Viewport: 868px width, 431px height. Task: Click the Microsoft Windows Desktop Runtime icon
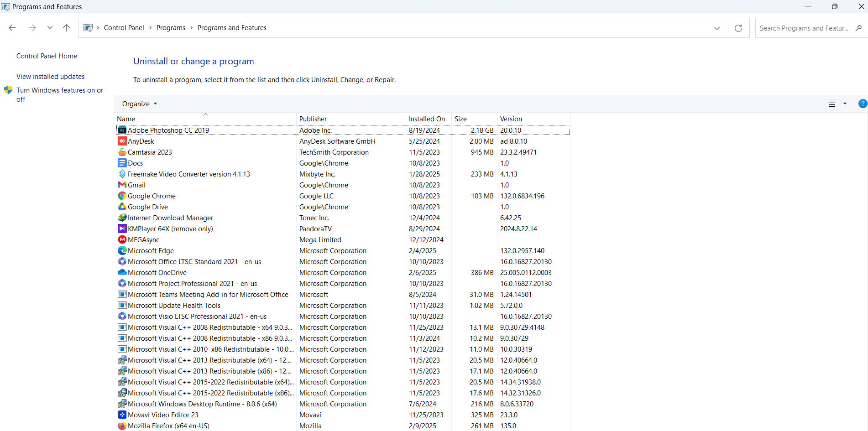click(x=122, y=404)
